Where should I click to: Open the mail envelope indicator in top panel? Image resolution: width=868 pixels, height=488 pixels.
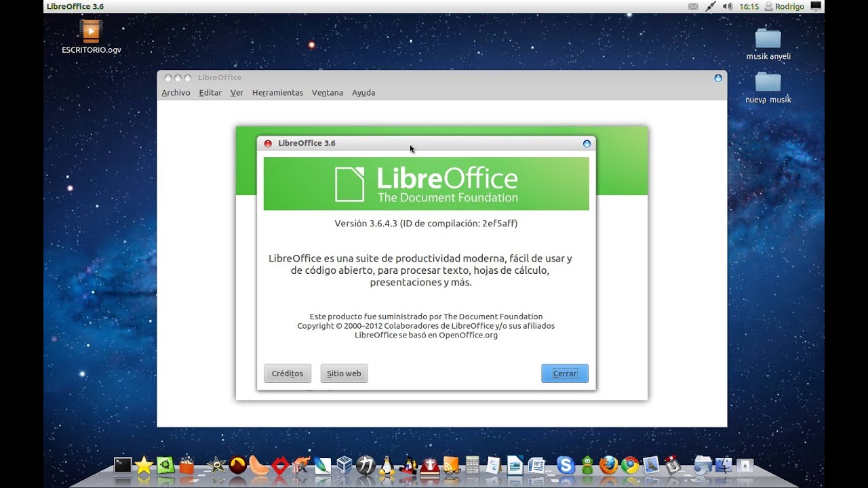coord(693,6)
